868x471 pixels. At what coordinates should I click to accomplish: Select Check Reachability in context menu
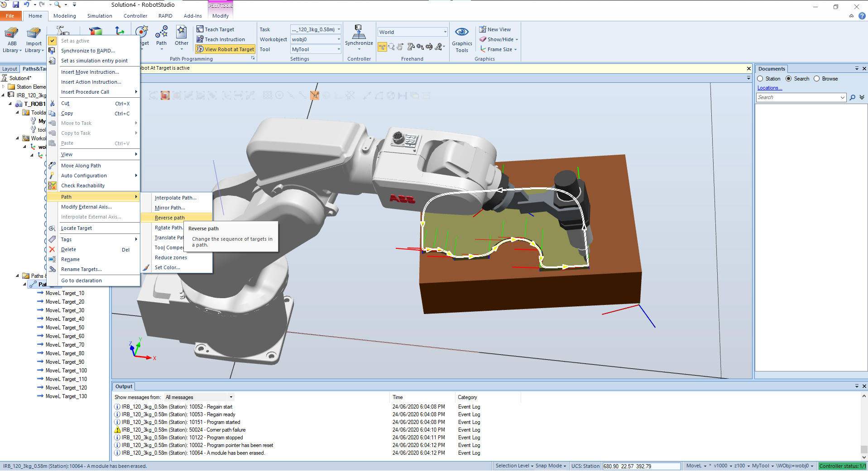pos(83,186)
